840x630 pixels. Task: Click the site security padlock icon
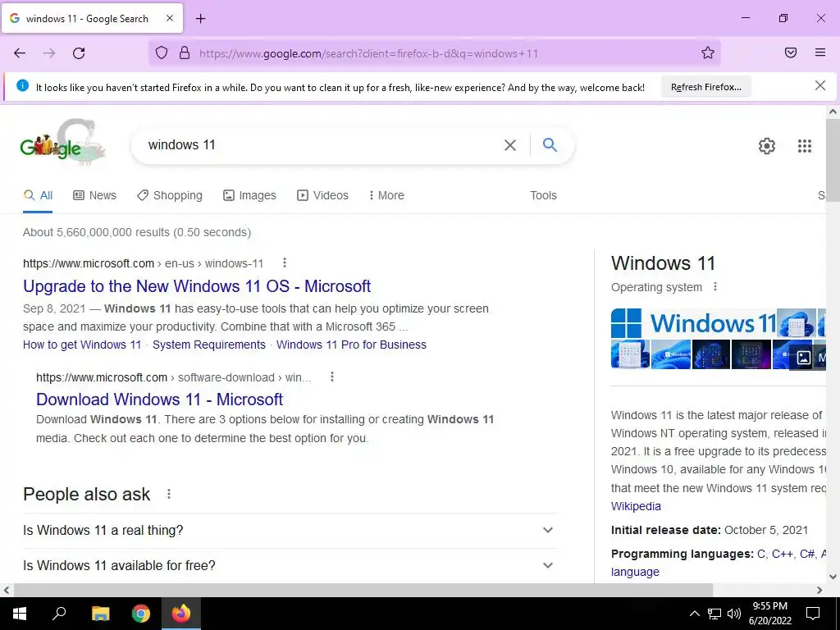click(x=185, y=52)
